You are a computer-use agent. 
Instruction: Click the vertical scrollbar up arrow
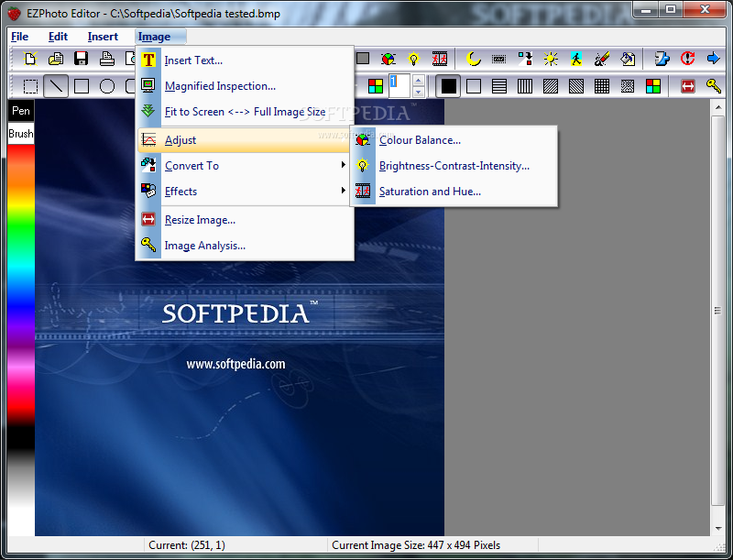pyautogui.click(x=717, y=107)
